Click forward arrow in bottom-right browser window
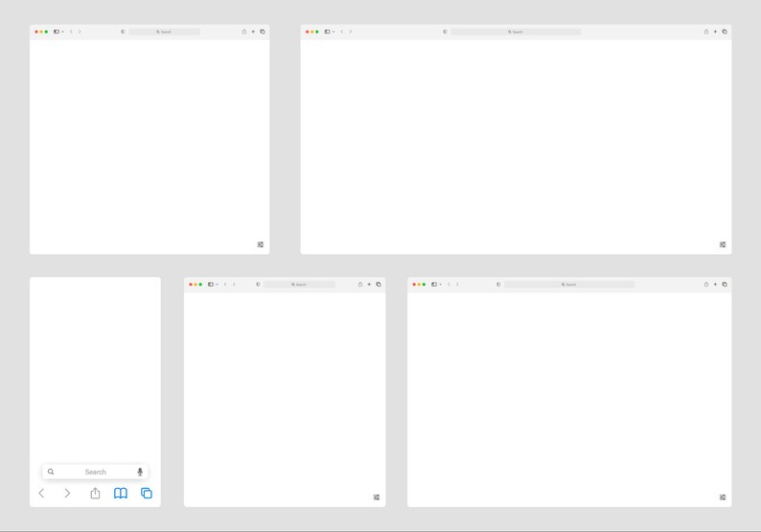Viewport: 761px width, 532px height. click(457, 285)
